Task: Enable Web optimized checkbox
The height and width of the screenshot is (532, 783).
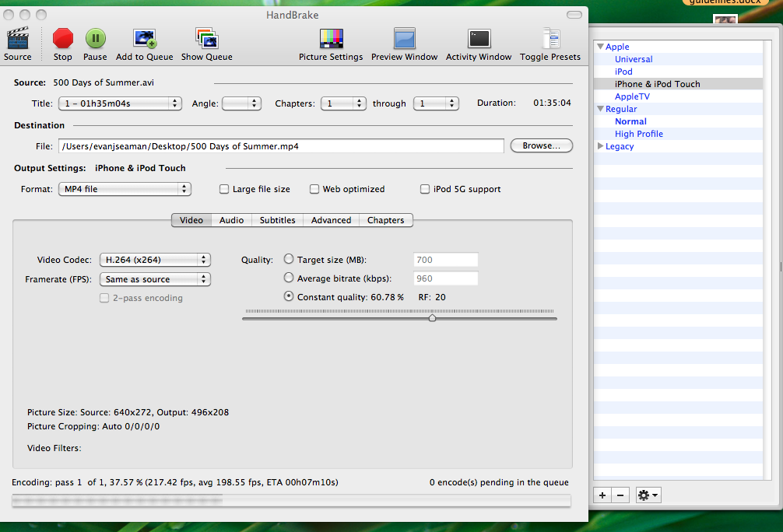Action: pos(314,189)
